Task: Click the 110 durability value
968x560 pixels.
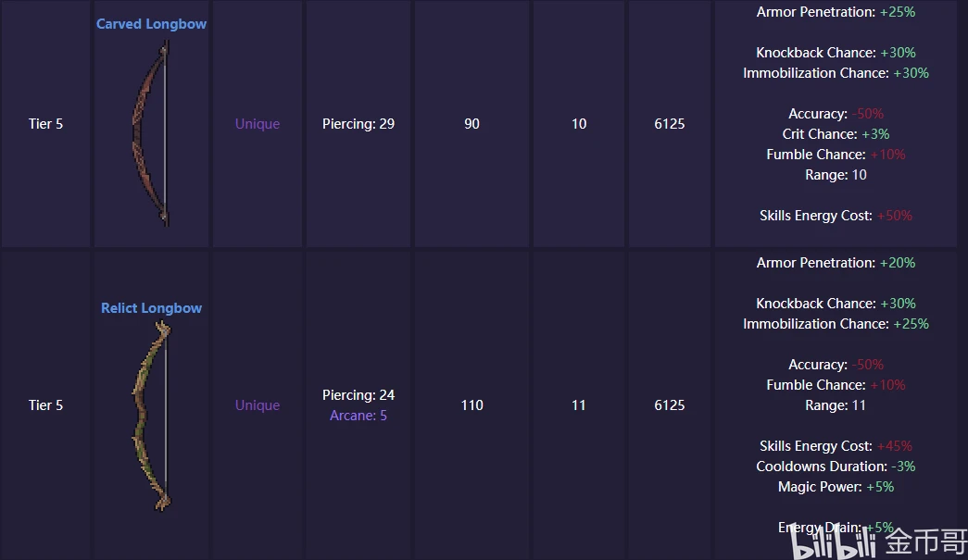Action: point(471,405)
